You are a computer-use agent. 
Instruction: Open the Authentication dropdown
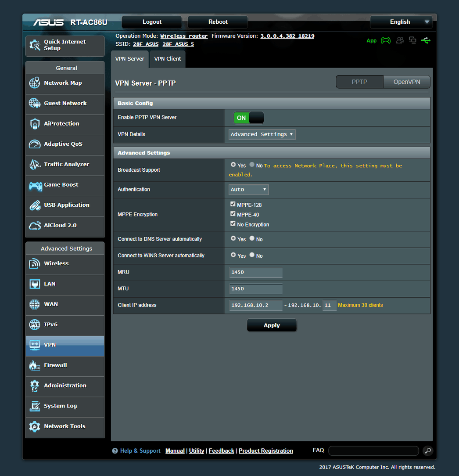(248, 189)
